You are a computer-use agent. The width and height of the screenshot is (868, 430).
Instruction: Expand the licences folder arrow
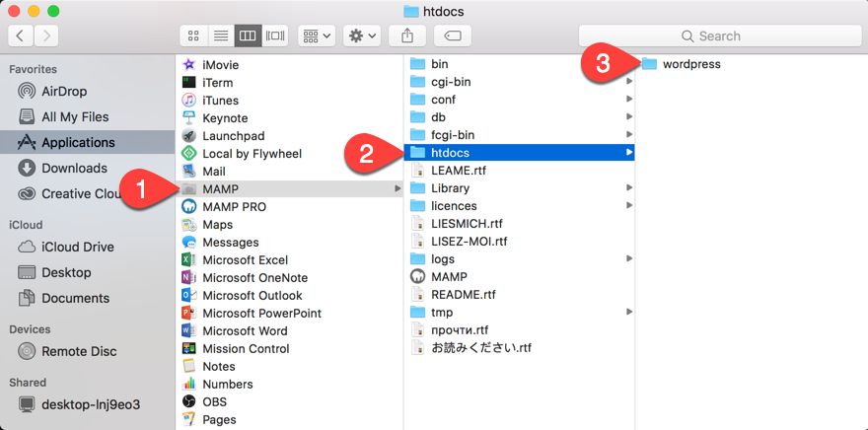(x=629, y=206)
